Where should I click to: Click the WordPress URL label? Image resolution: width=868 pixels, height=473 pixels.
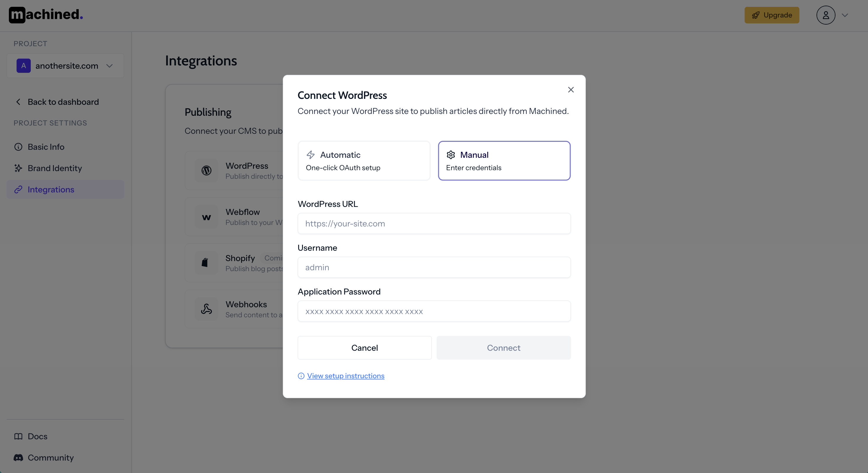(x=327, y=204)
